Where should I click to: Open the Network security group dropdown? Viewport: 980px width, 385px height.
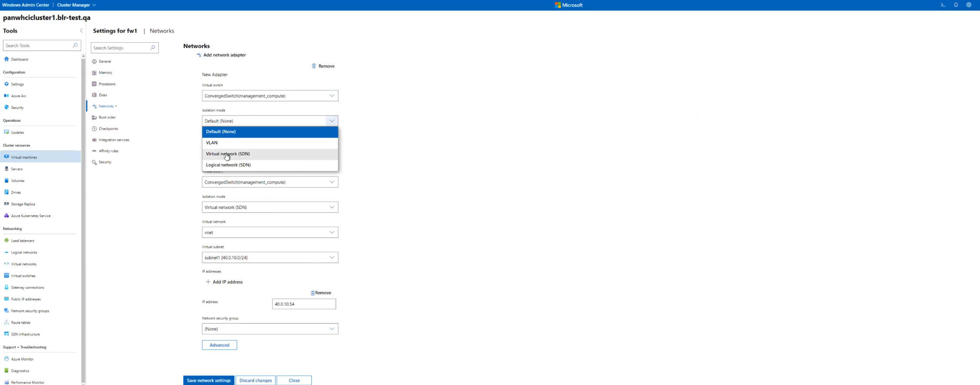coord(270,329)
